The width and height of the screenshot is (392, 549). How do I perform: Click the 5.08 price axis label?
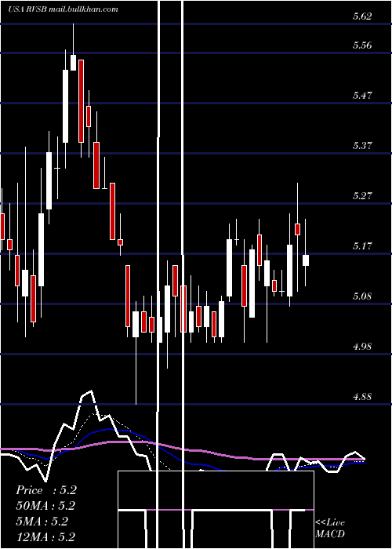coord(362,296)
